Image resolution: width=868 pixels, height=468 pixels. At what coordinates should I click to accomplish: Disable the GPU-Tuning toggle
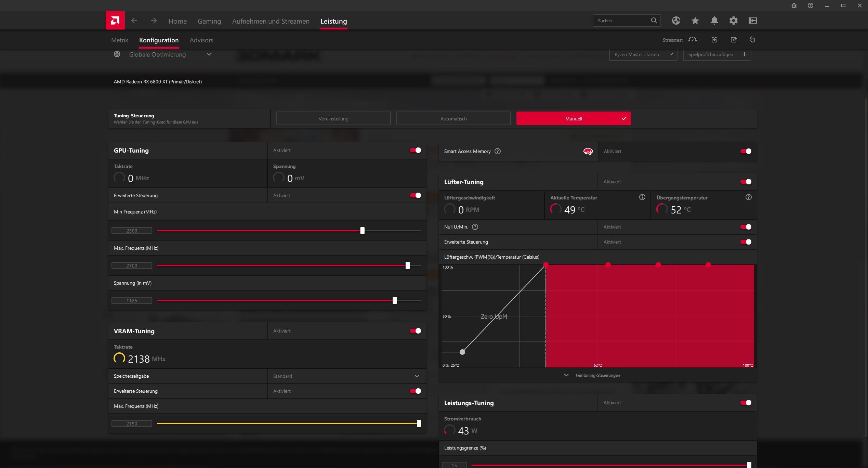tap(416, 150)
